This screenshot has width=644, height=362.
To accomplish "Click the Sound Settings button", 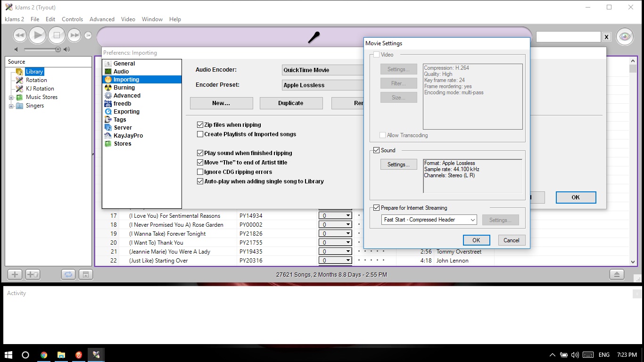I will click(x=398, y=165).
